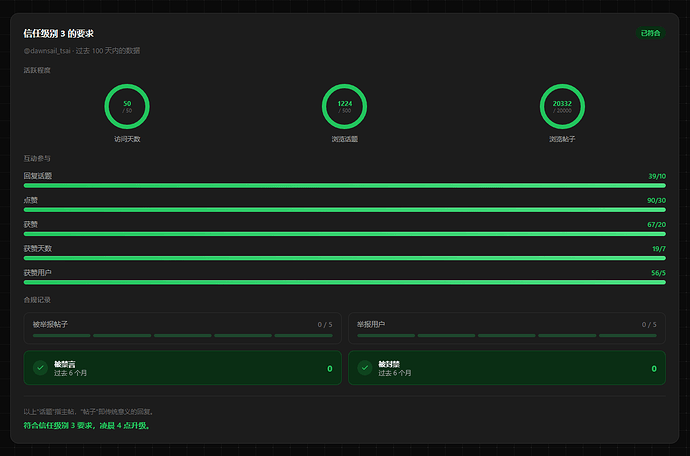Click the 39/10 value for 回复话题
This screenshot has height=456, width=690.
pos(657,176)
